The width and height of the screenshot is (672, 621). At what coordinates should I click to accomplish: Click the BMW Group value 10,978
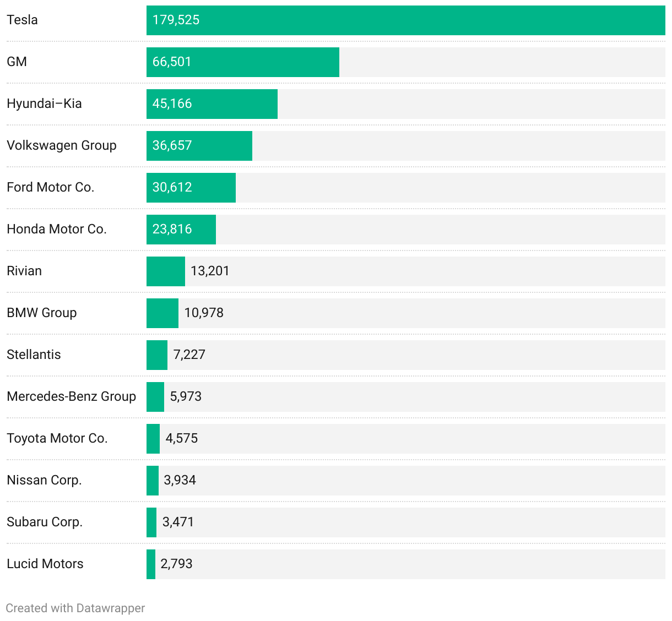(204, 313)
